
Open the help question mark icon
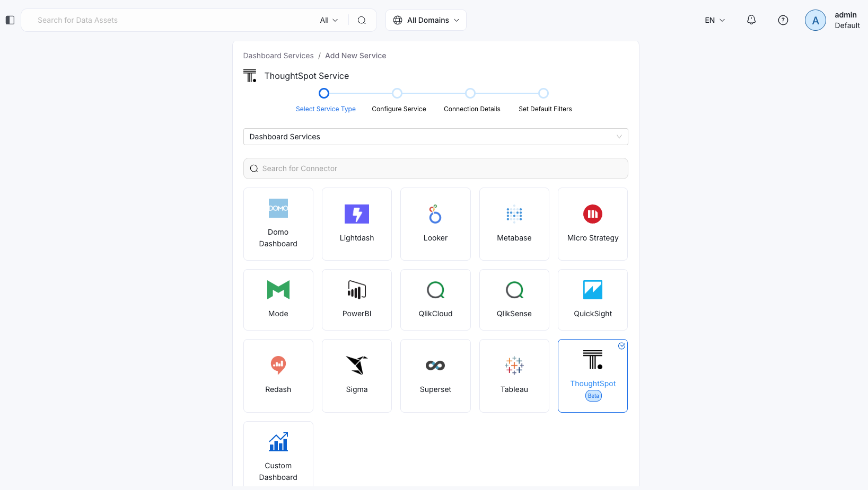tap(783, 20)
